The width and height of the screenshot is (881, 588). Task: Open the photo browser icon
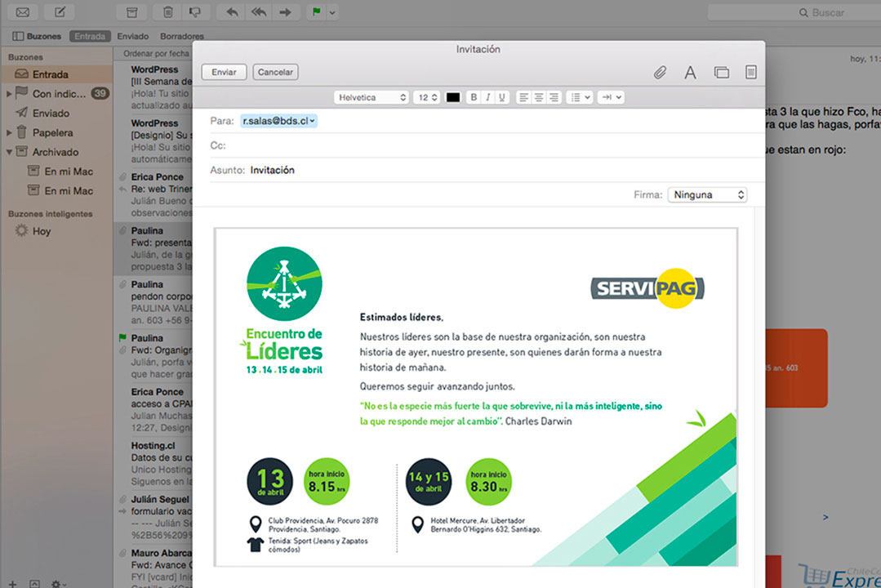721,73
